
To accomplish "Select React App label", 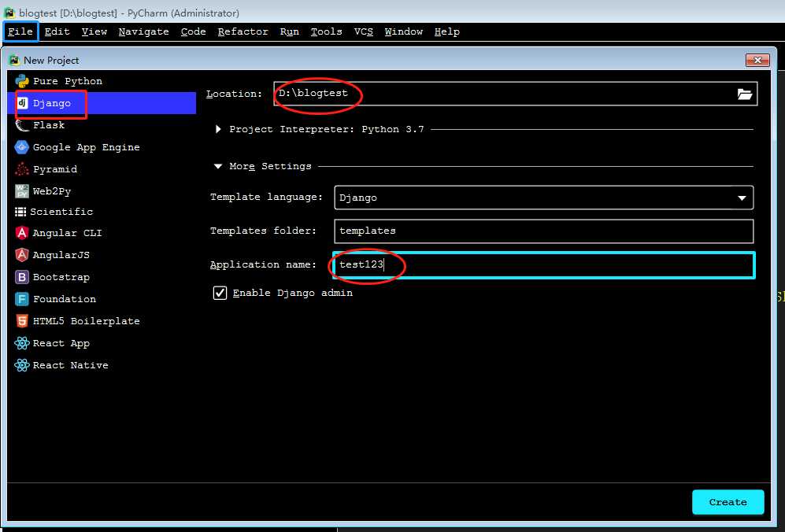I will [x=61, y=343].
